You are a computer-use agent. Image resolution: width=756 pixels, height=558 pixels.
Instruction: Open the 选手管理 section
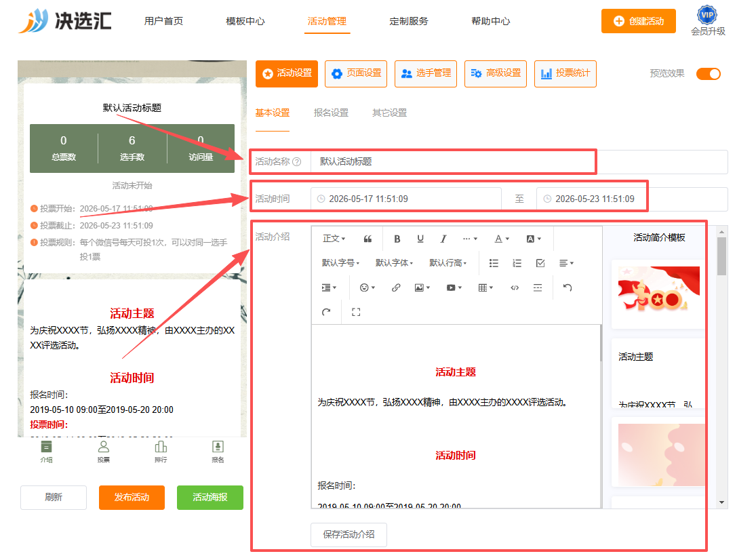coord(426,74)
